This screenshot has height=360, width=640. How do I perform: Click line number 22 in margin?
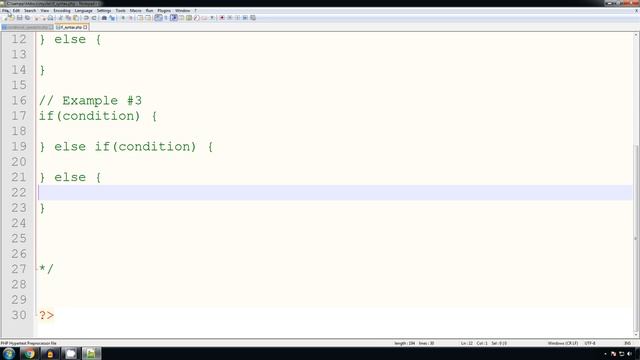coord(19,192)
